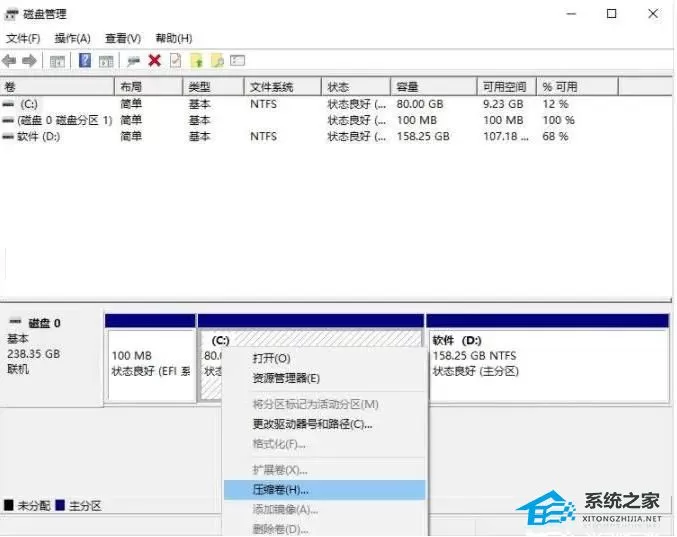Click greyed 将分区标记为活动分区(M) entry

click(325, 404)
